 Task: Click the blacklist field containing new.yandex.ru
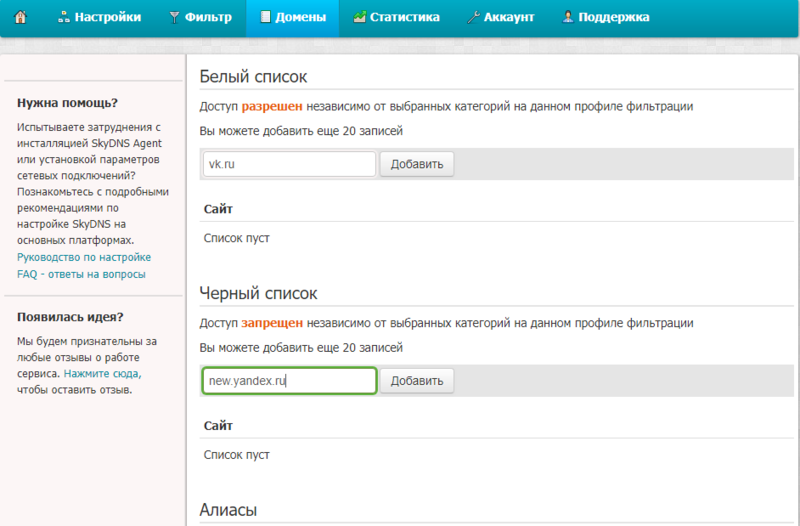[289, 381]
